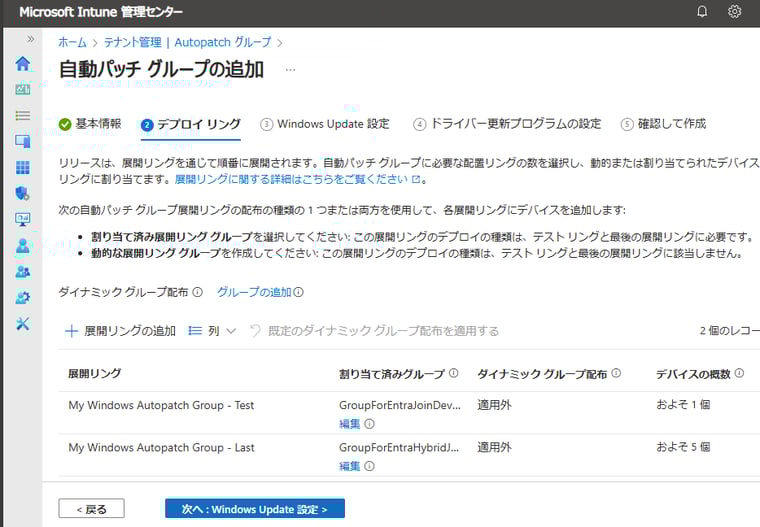Go to 確認して作成 step tab
The height and width of the screenshot is (527, 760).
coord(663,124)
